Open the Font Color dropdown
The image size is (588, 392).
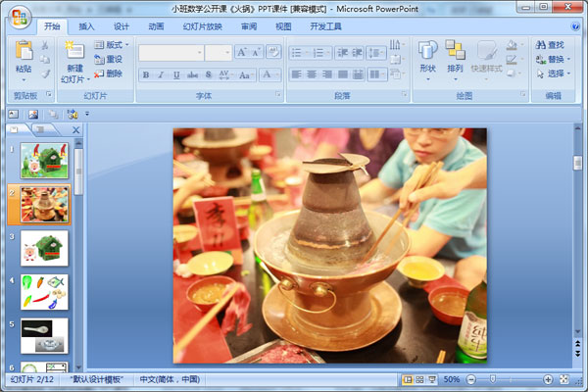click(x=269, y=74)
